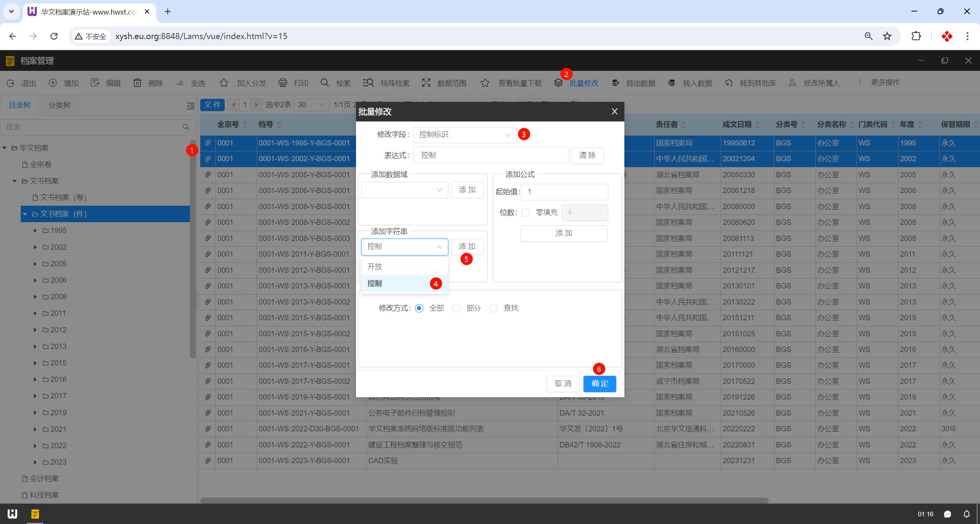Select the 查找 radio option
Viewport: 980px width, 524px height.
(x=493, y=308)
